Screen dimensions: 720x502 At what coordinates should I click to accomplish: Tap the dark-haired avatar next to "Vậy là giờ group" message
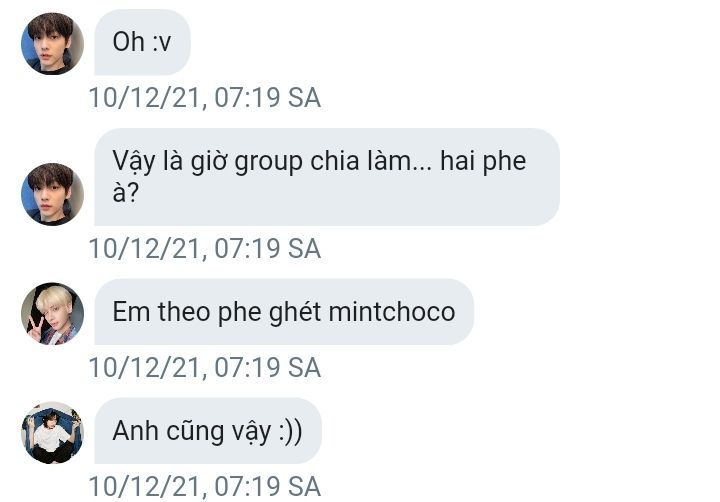click(x=52, y=194)
